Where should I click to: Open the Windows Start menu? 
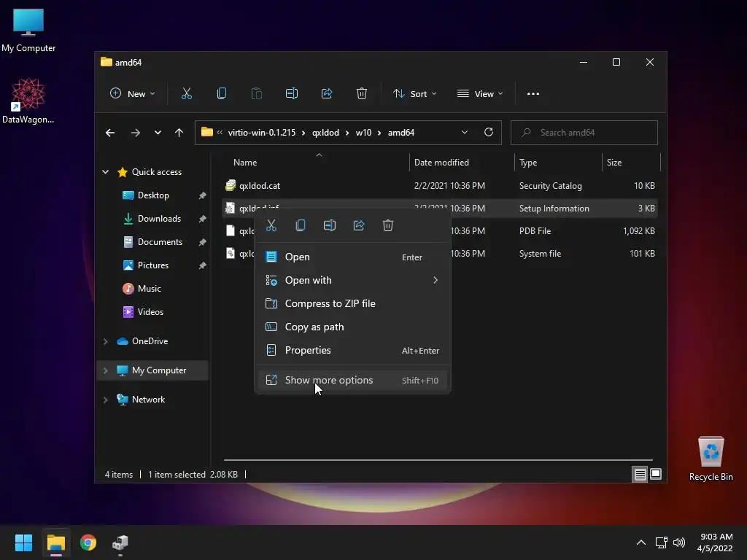tap(23, 542)
